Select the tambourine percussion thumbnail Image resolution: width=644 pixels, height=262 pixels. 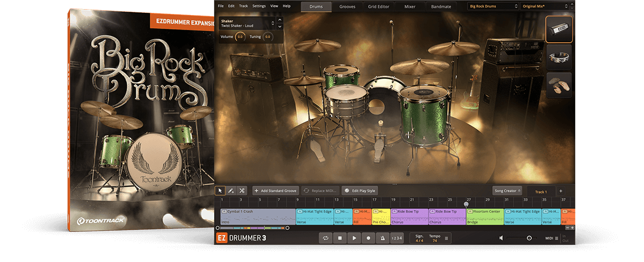tap(559, 57)
